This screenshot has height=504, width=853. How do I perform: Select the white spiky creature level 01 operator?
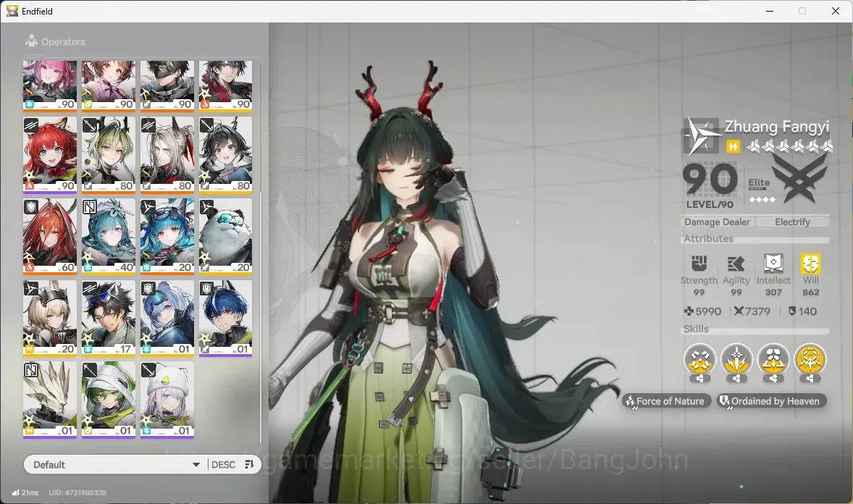(49, 400)
